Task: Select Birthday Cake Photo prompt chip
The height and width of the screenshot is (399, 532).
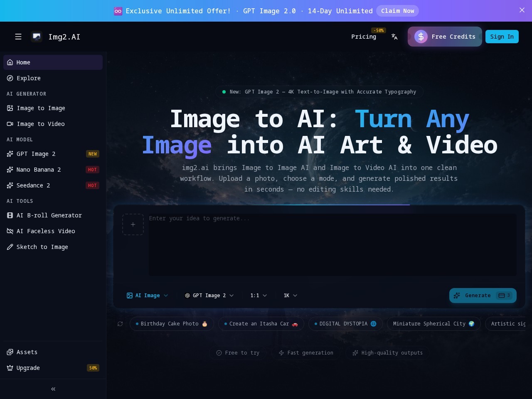Action: [x=172, y=324]
